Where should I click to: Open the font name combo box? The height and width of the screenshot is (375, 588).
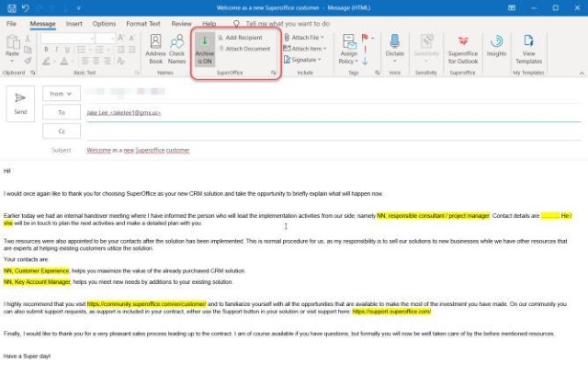pyautogui.click(x=67, y=39)
